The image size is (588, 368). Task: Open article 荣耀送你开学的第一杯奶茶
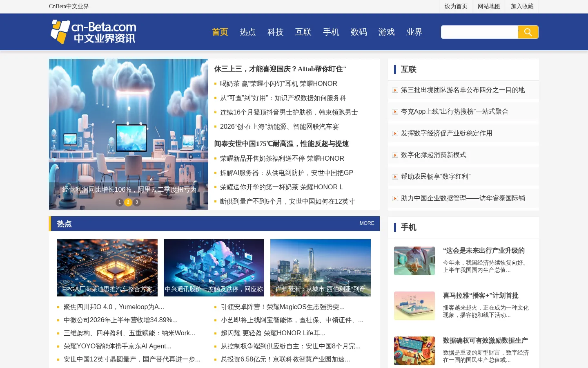click(281, 187)
